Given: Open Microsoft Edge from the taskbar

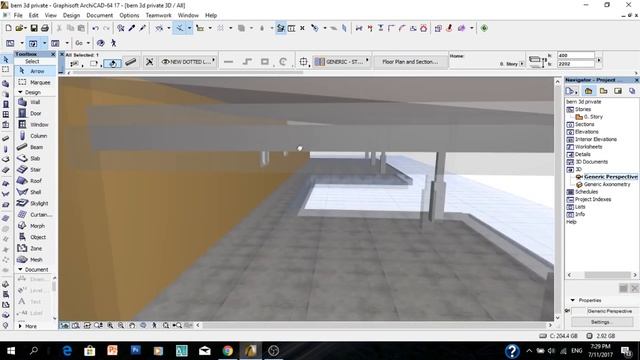Looking at the screenshot, I should click(67, 351).
